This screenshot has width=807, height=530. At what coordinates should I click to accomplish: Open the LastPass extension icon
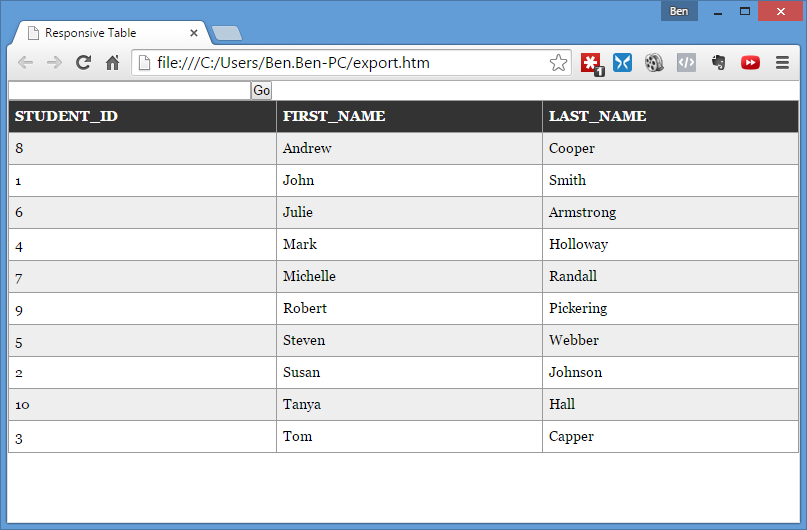click(591, 63)
